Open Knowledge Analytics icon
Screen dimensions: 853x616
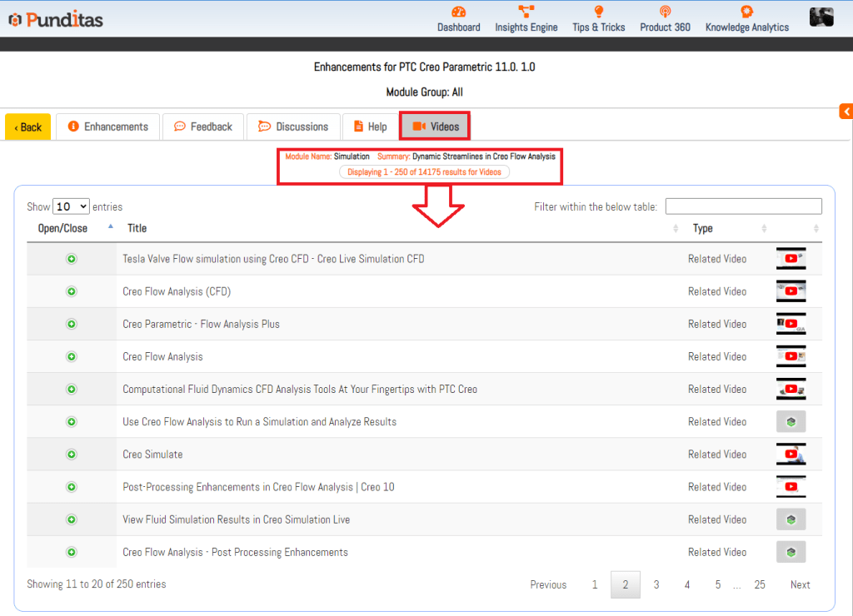(746, 12)
